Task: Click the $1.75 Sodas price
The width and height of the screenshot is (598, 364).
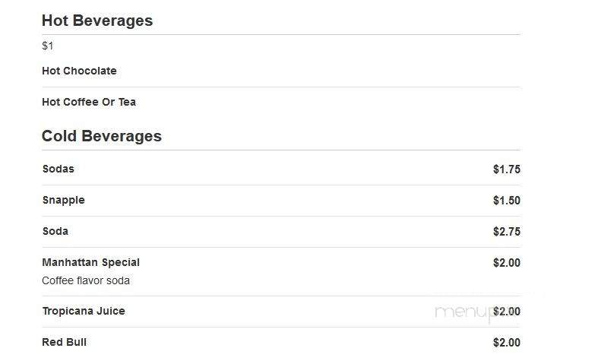Action: (507, 169)
